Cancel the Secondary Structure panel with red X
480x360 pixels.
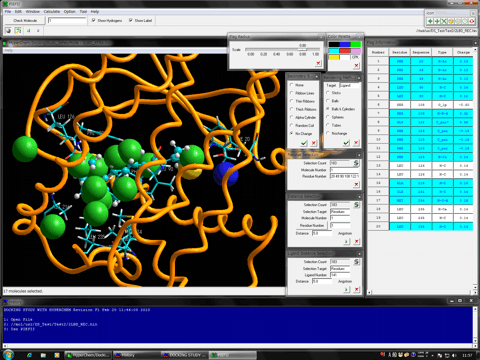click(314, 143)
